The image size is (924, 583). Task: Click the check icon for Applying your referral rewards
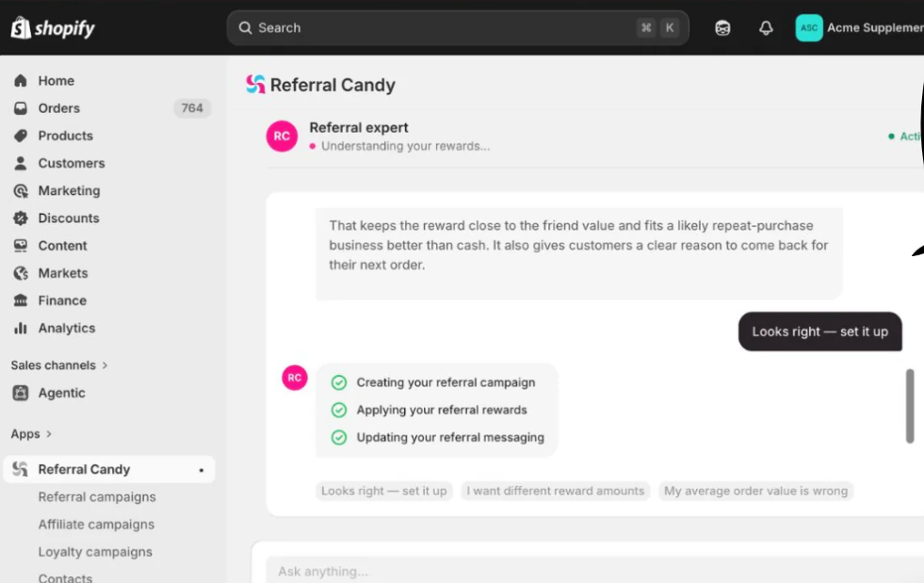coord(339,410)
